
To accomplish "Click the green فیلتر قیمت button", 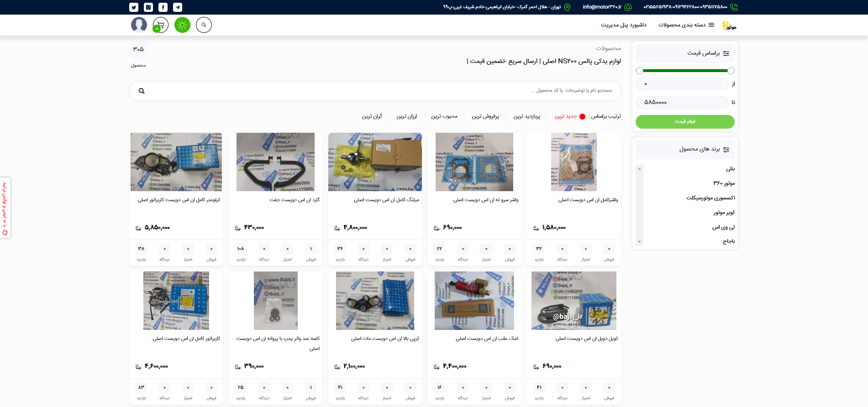I will point(685,121).
